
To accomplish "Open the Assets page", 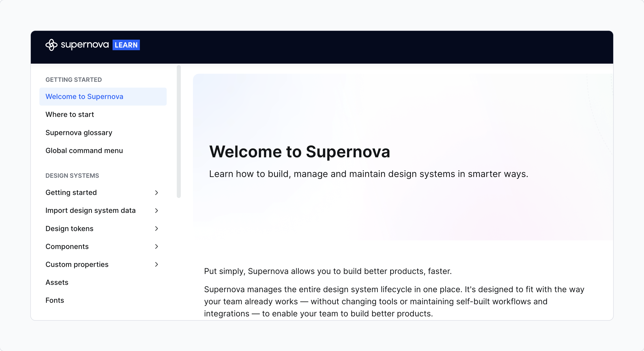I will pyautogui.click(x=57, y=282).
